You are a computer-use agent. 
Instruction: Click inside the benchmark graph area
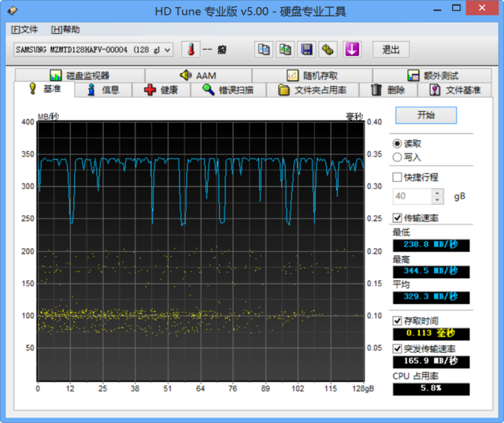(x=201, y=251)
